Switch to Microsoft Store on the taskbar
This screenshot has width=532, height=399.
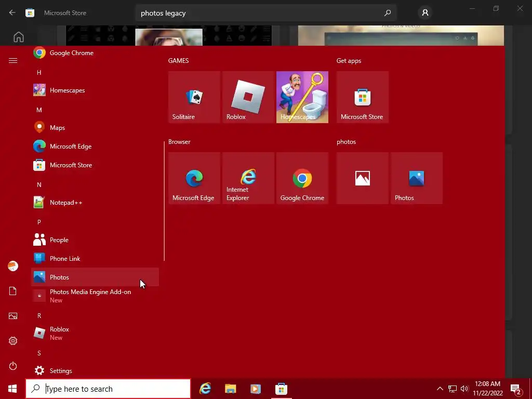(x=281, y=389)
